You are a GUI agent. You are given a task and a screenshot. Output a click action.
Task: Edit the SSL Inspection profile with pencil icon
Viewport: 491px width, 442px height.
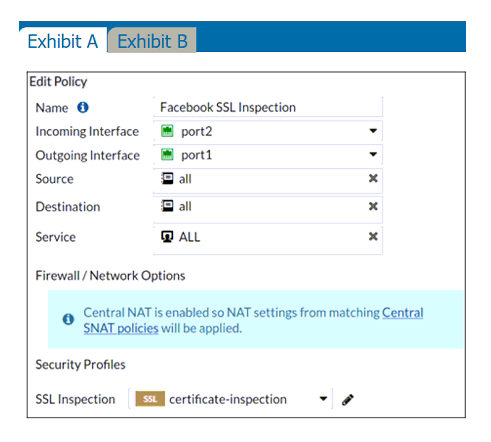[x=348, y=399]
